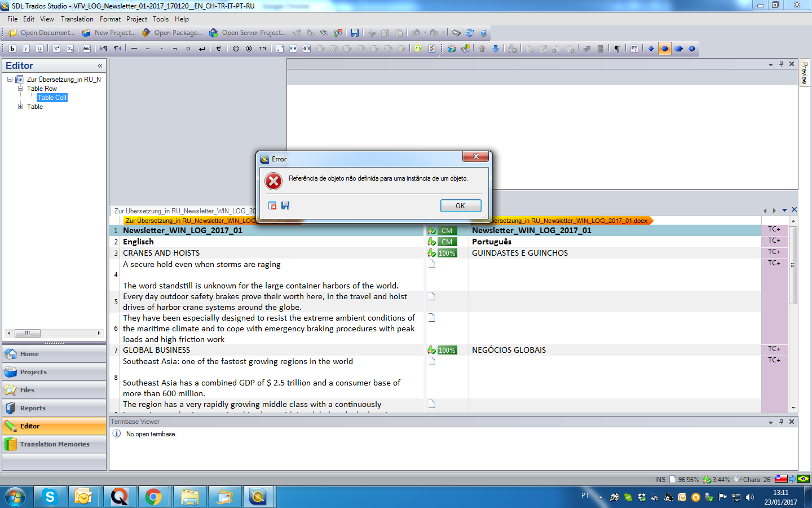
Task: Click OK in the Error dialog
Action: [x=461, y=205]
